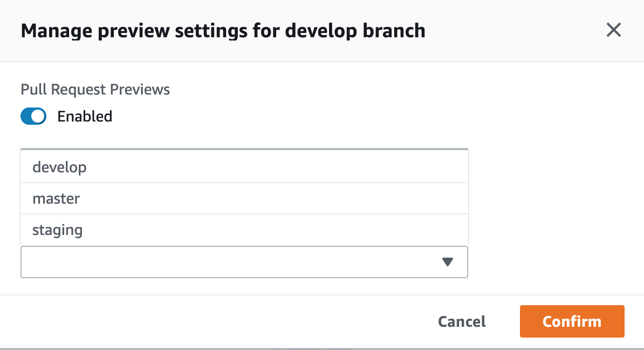Click the dropdown field below staging
The width and height of the screenshot is (644, 350).
click(244, 262)
